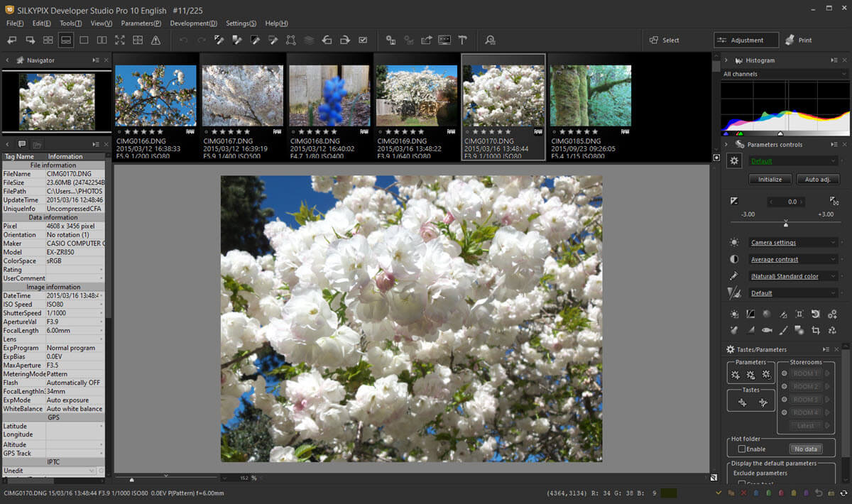Open the All channels histogram dropdown
The image size is (852, 504).
point(785,74)
